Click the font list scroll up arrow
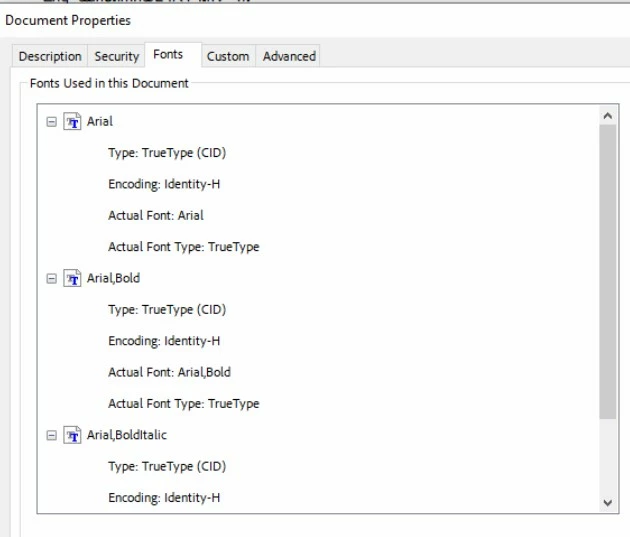The height and width of the screenshot is (537, 630). coord(608,116)
